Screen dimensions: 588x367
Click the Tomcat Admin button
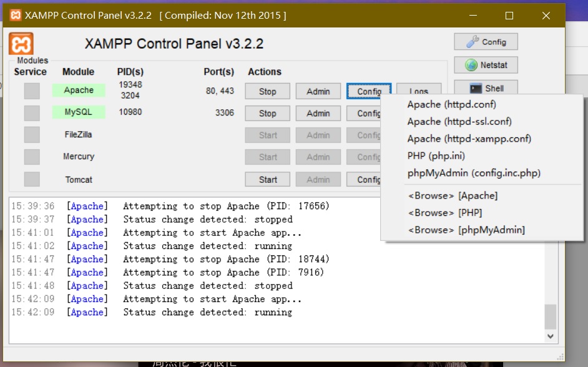tap(318, 180)
